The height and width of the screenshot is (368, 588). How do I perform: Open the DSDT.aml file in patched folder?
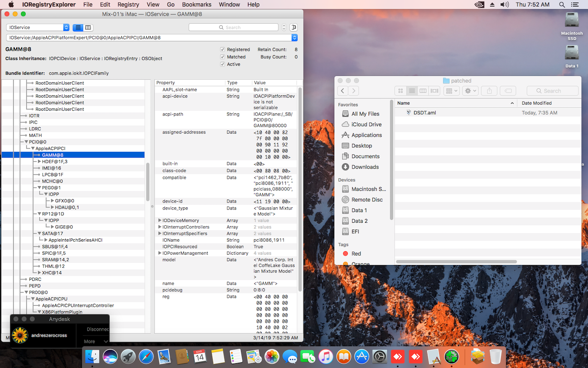[424, 113]
